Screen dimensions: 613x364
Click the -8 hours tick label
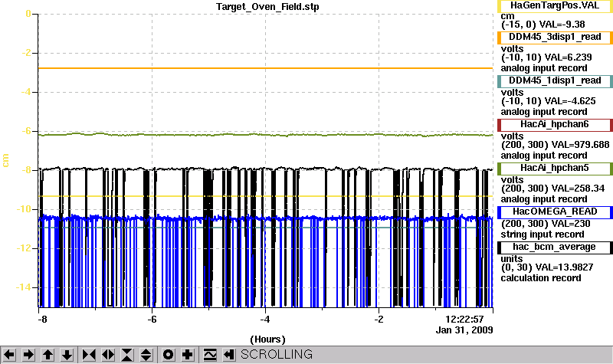[42, 320]
